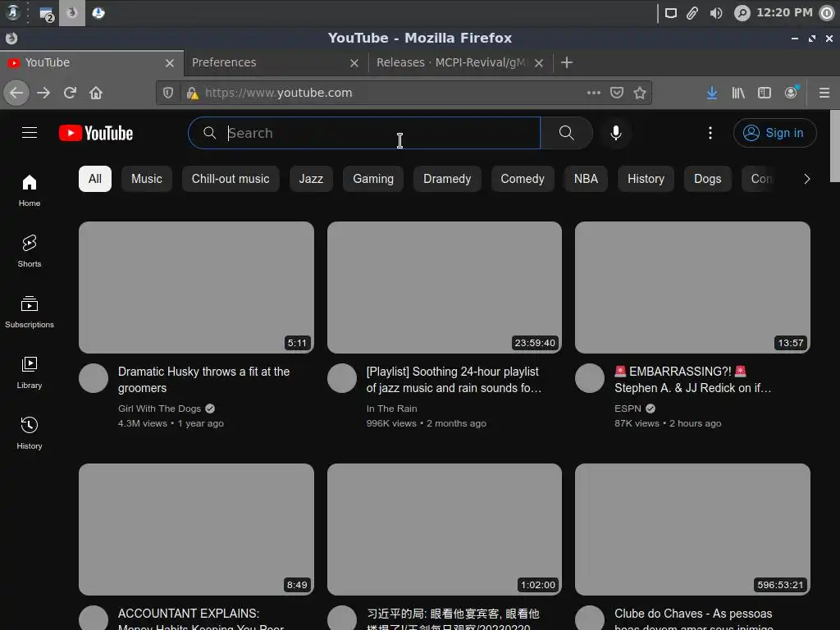840x630 pixels.
Task: Visit Girl With The Dogs channel
Action: click(160, 409)
